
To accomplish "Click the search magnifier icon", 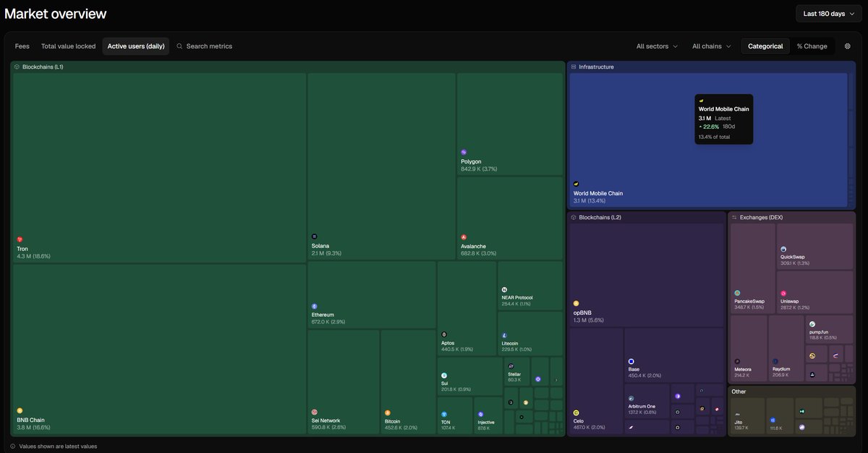I will tap(179, 46).
